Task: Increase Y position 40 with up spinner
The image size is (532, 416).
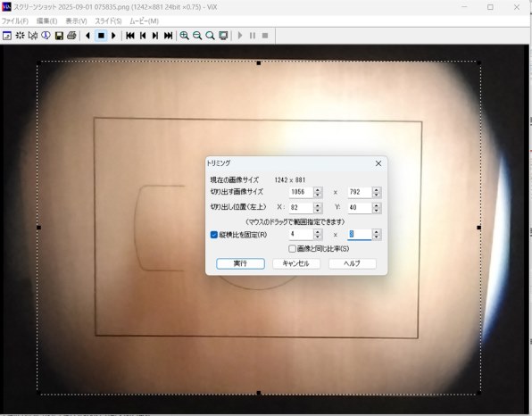Action: click(376, 205)
